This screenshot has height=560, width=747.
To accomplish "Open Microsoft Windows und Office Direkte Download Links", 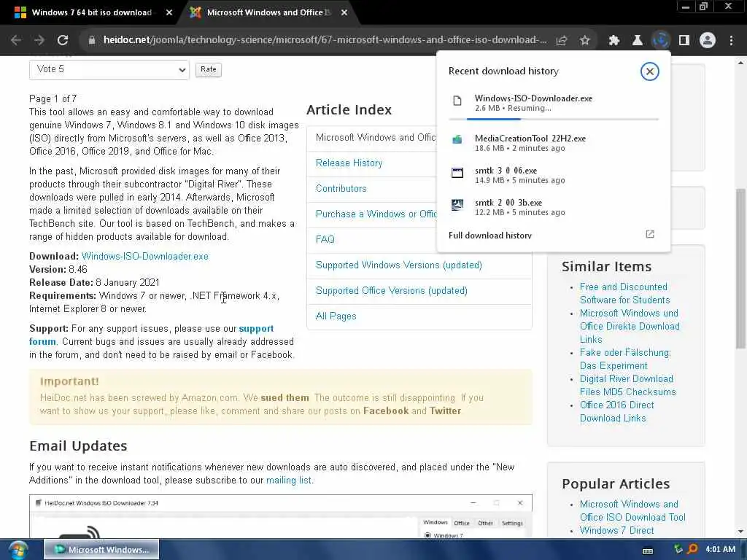I will pos(630,326).
